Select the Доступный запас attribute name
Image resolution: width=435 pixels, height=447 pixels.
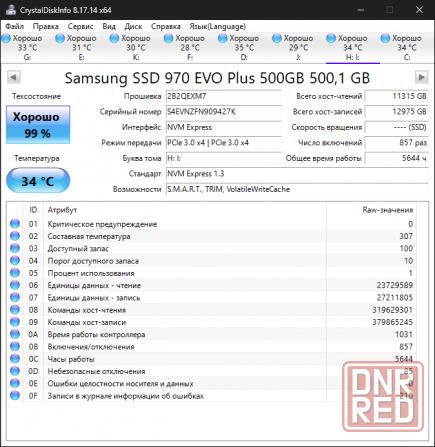[x=78, y=249]
